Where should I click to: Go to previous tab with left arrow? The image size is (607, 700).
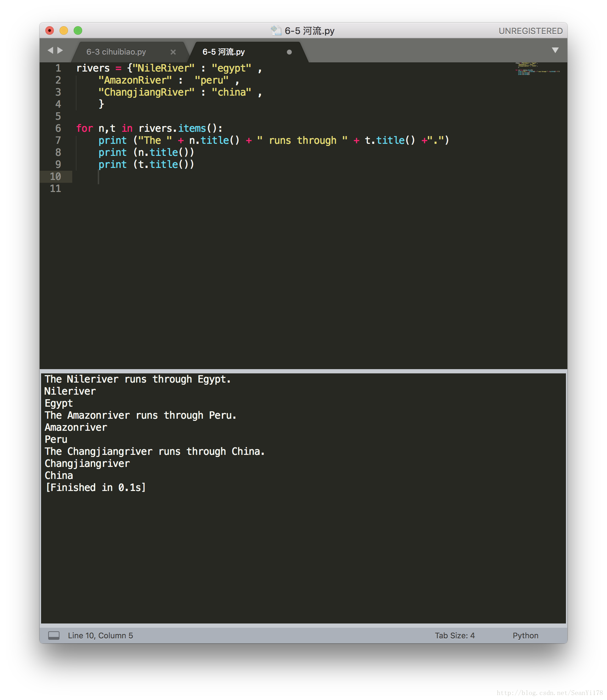tap(51, 50)
